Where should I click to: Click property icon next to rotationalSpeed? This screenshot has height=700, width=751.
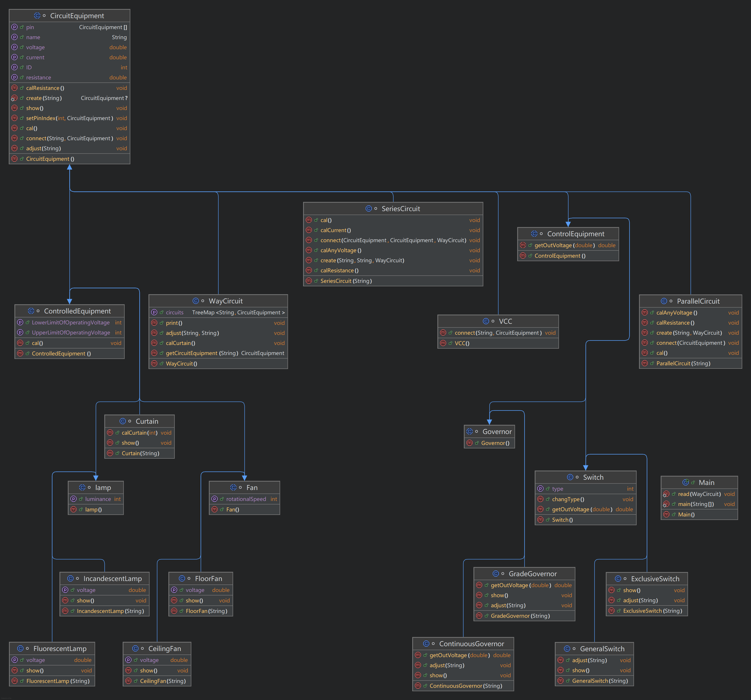215,499
